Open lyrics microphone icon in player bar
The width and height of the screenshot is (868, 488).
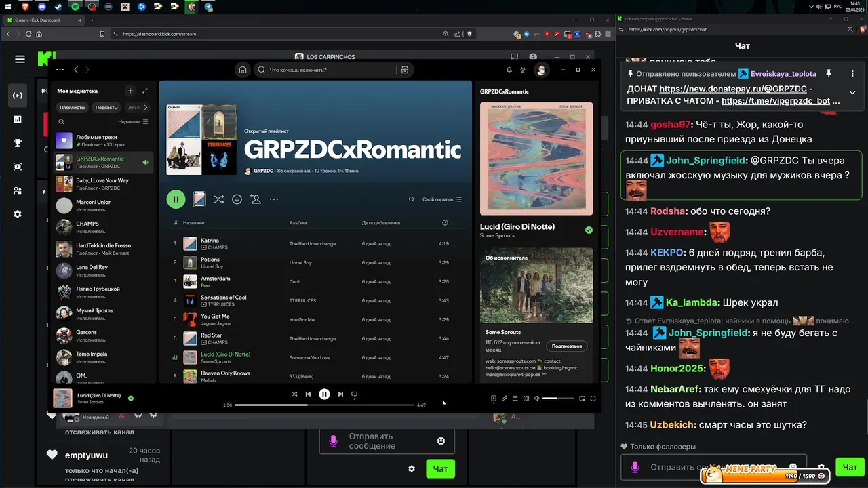tap(505, 399)
